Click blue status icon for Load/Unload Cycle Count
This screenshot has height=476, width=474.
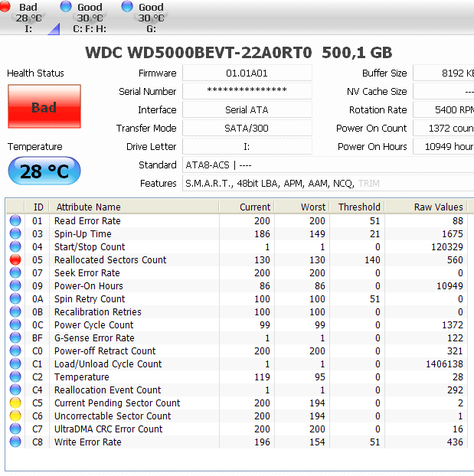15,364
